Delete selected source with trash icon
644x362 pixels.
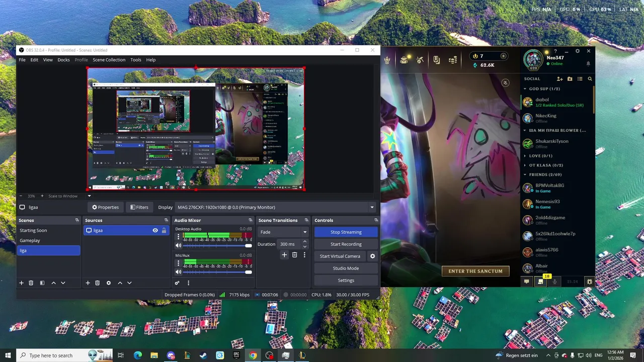coord(97,283)
